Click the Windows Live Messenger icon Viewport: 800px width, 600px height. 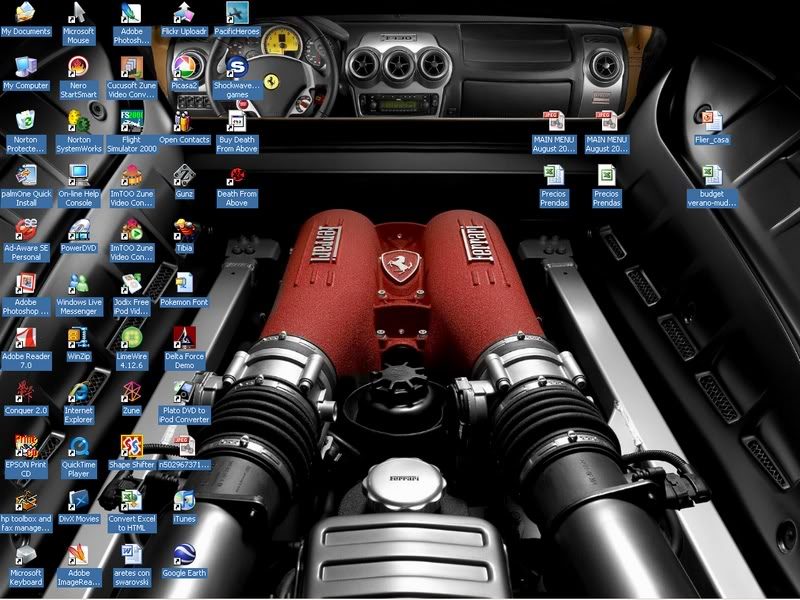[x=78, y=284]
